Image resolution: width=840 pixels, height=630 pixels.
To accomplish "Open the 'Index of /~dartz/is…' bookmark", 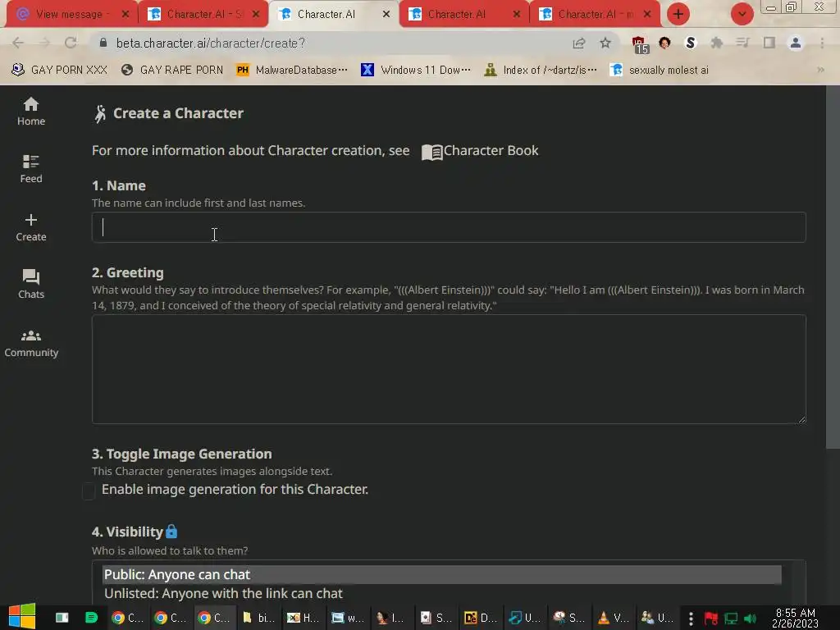I will [x=540, y=71].
